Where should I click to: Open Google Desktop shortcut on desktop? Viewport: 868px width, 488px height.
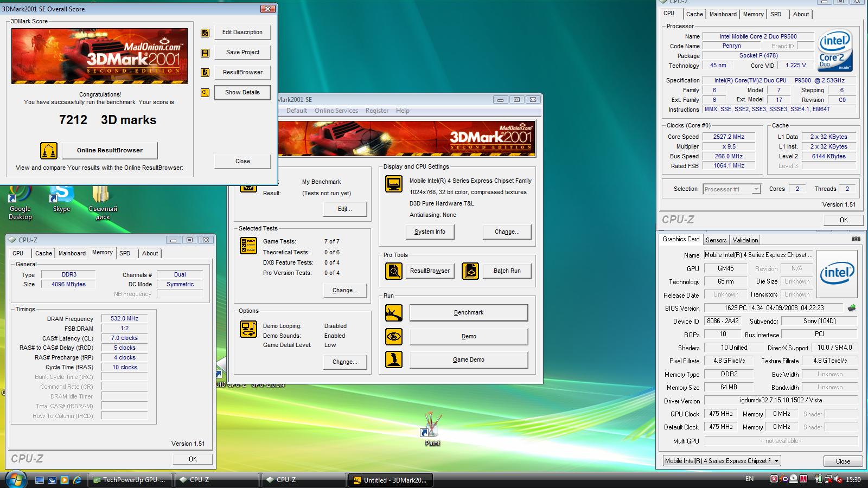(x=20, y=203)
